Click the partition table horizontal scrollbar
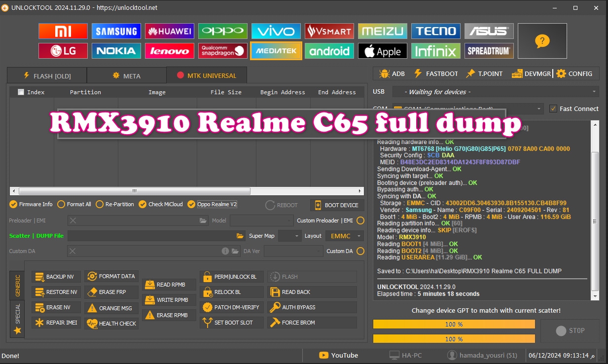608x364 pixels. coord(134,191)
